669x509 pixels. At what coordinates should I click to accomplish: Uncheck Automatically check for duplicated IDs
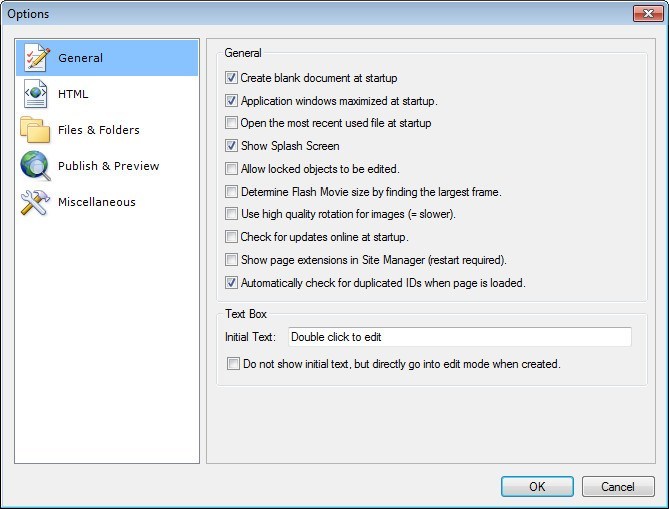click(x=231, y=282)
